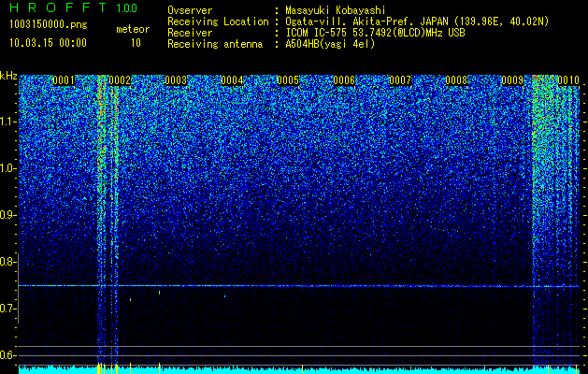The width and height of the screenshot is (588, 374).
Task: Click time marker 0005
Action: [288, 80]
